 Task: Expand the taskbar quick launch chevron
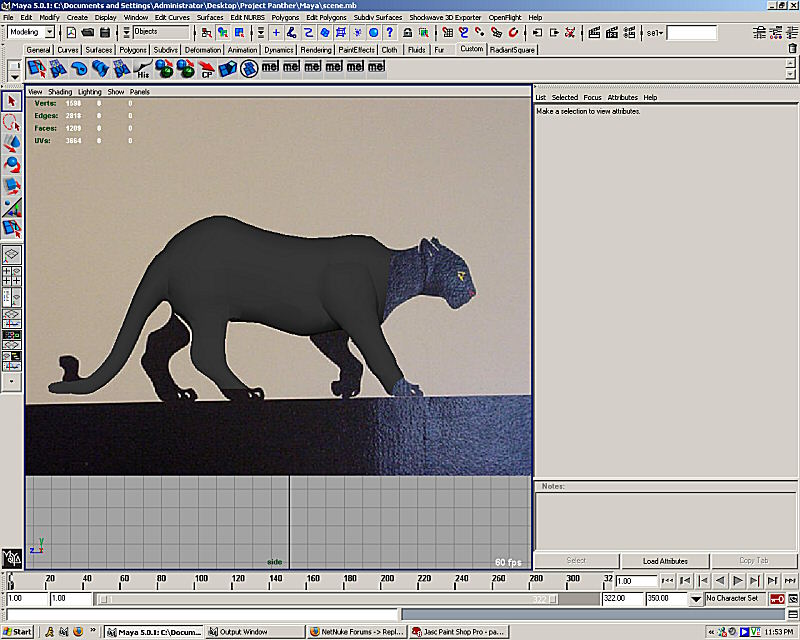click(92, 630)
